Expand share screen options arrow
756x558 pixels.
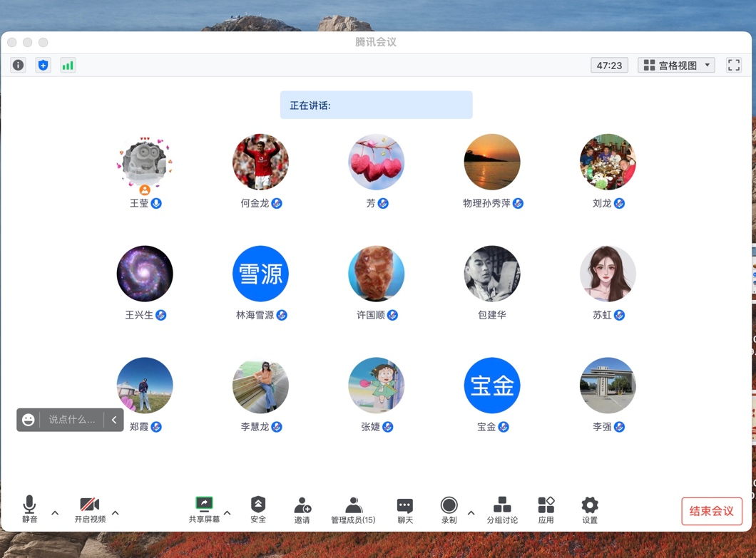(x=228, y=512)
